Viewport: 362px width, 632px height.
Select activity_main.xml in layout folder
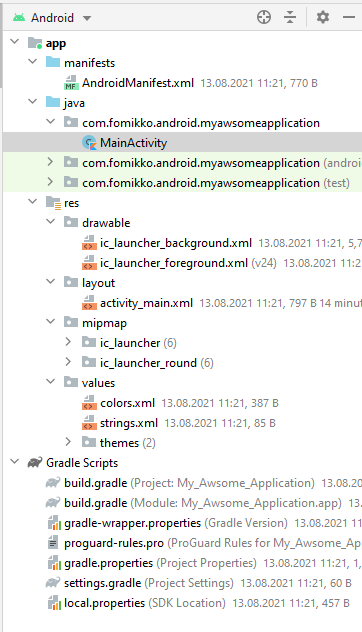pyautogui.click(x=146, y=303)
